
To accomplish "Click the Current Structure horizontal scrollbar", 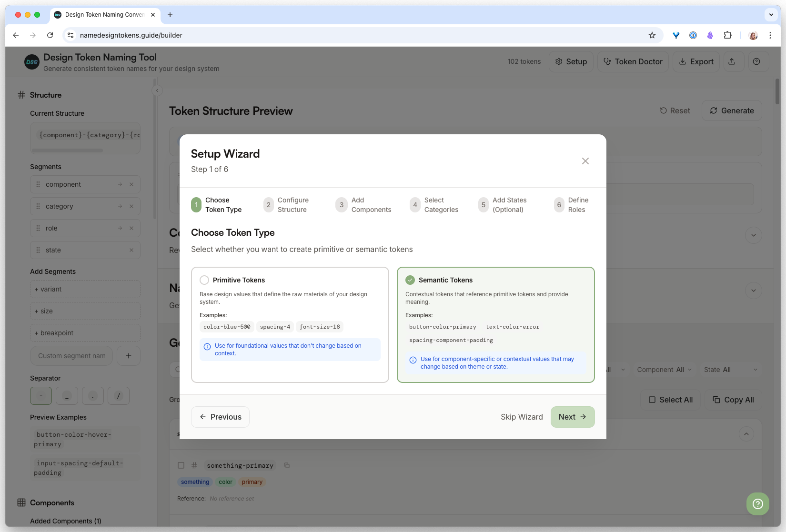I will pos(67,151).
